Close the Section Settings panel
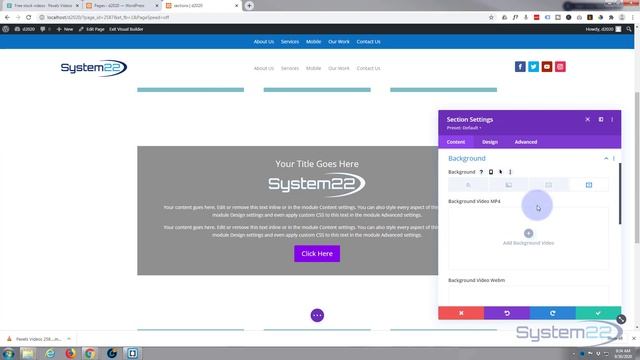 [x=587, y=120]
